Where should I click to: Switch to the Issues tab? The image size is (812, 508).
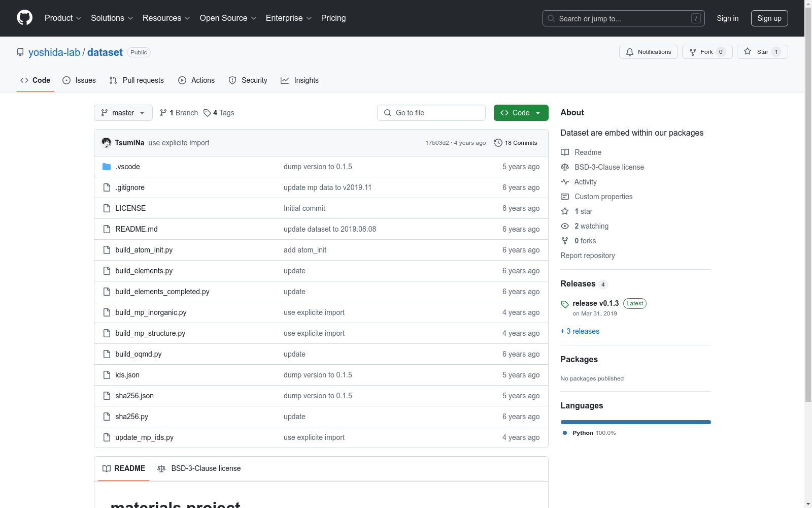point(79,80)
